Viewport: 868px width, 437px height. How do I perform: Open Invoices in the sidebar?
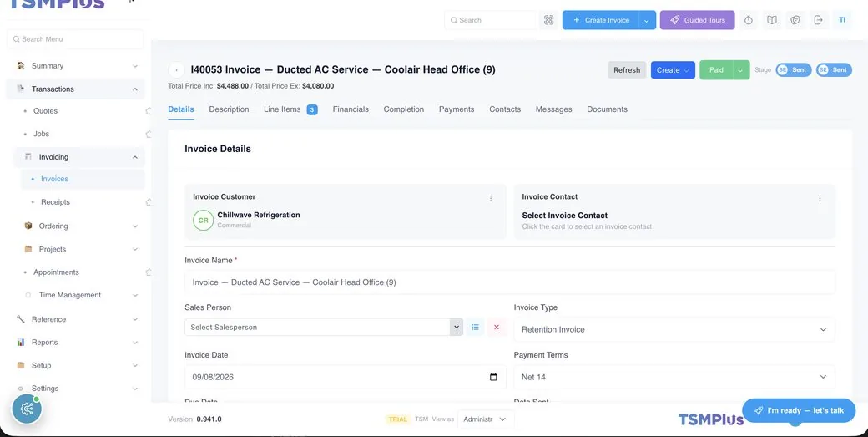coord(55,179)
